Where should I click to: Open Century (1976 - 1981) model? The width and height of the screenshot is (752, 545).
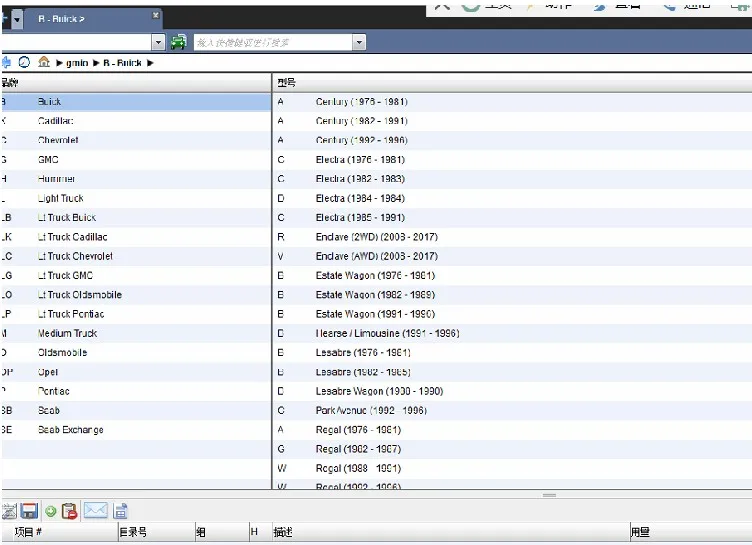(x=512, y=102)
